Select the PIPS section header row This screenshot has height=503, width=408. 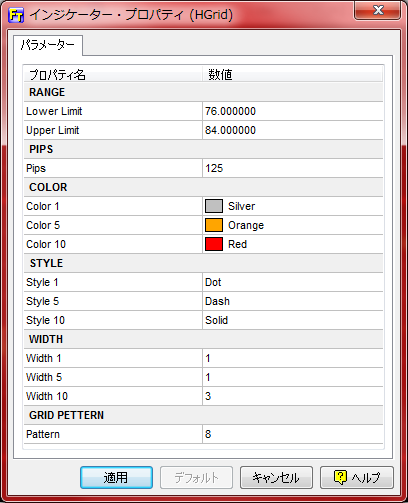pos(203,149)
